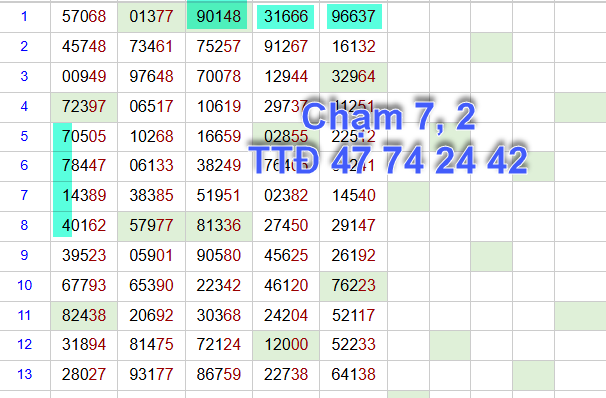Click cell 45748
The height and width of the screenshot is (398, 606).
coord(84,47)
